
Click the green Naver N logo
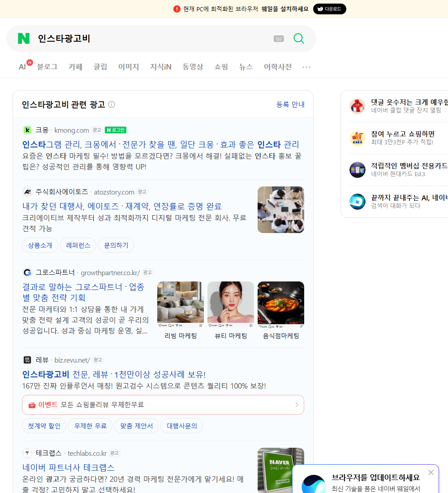24,39
